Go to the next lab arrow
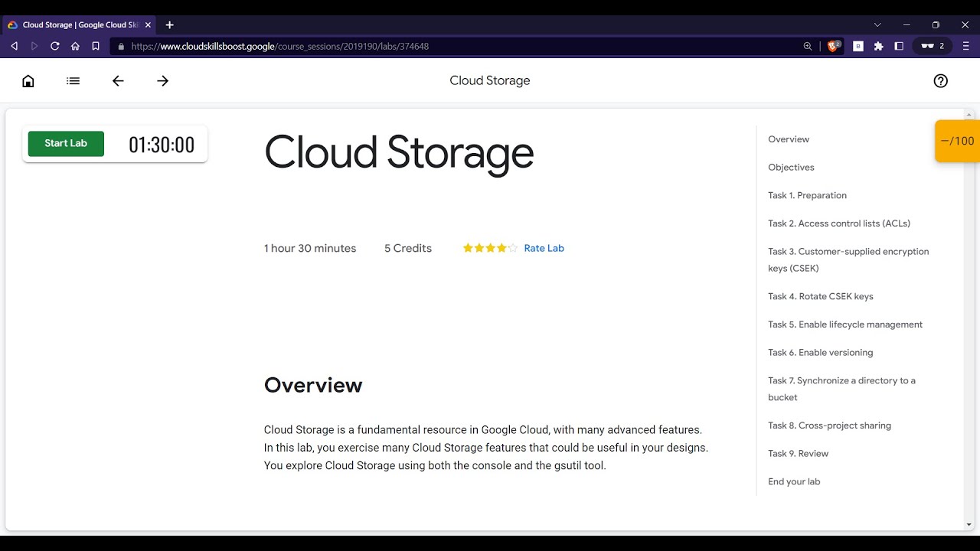The height and width of the screenshot is (551, 980). point(162,80)
